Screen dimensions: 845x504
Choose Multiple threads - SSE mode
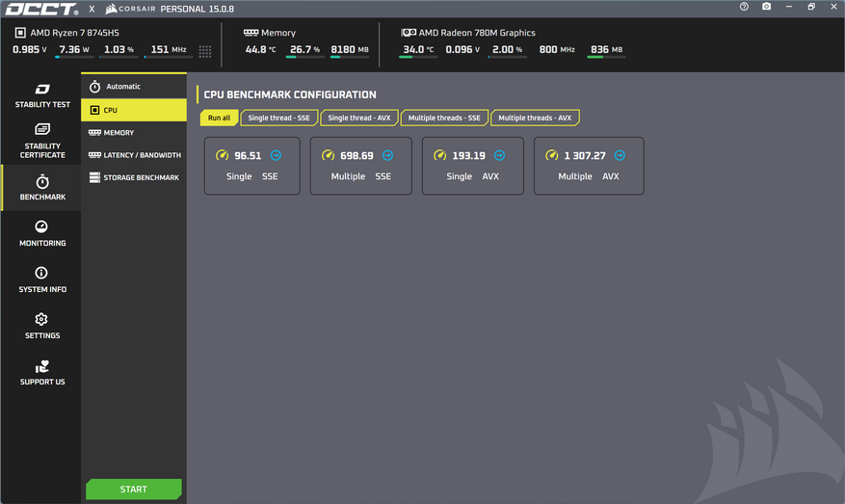[444, 118]
